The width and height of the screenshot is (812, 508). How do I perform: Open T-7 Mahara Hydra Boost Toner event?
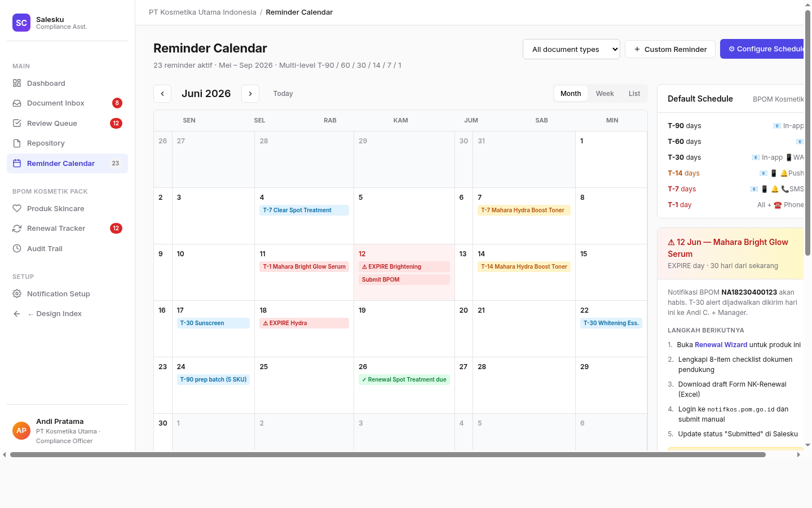[524, 210]
